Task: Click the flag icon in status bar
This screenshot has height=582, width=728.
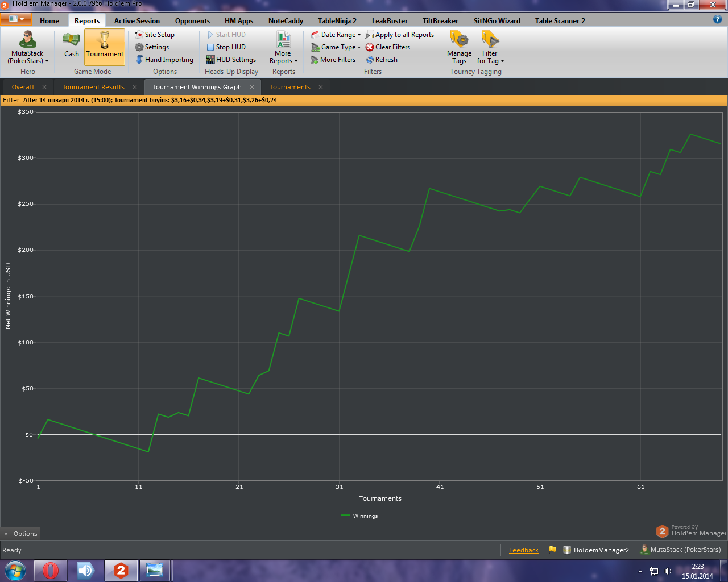Action: (x=552, y=550)
